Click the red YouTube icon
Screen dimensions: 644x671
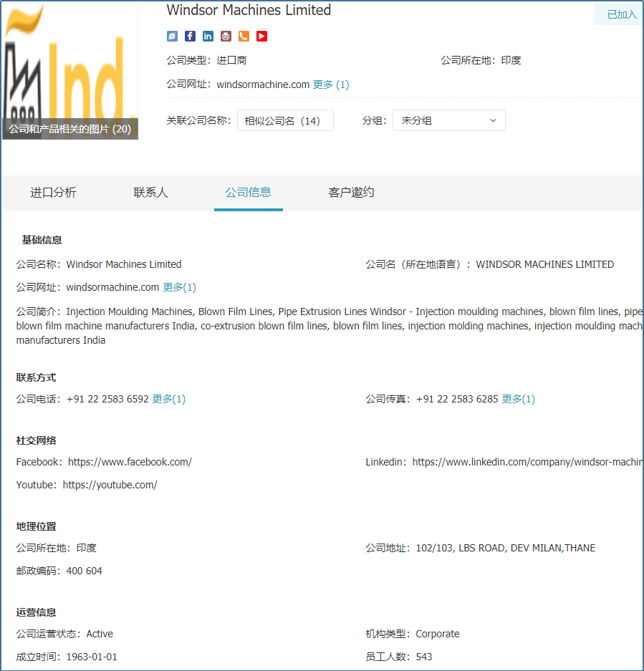pyautogui.click(x=262, y=37)
